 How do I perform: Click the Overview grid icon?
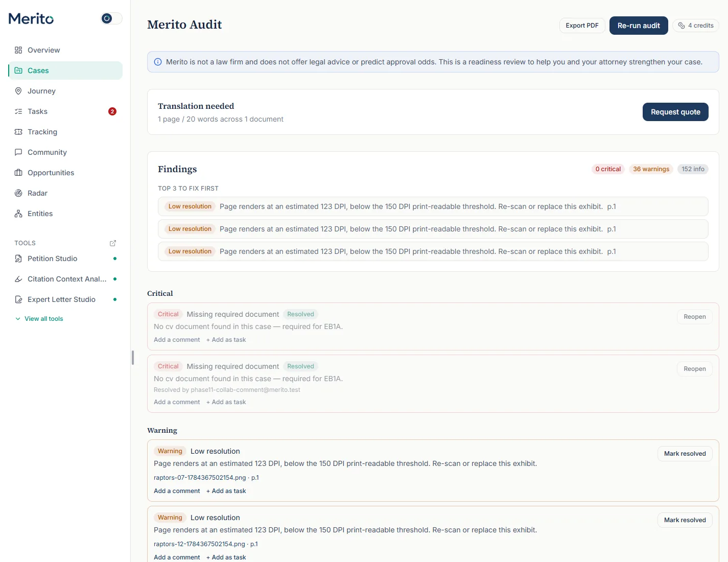[x=18, y=50]
